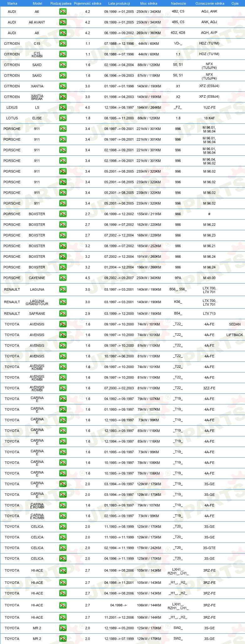Click the engine code 3ZZ-FE cell
The height and width of the screenshot is (644, 245).
click(x=209, y=388)
